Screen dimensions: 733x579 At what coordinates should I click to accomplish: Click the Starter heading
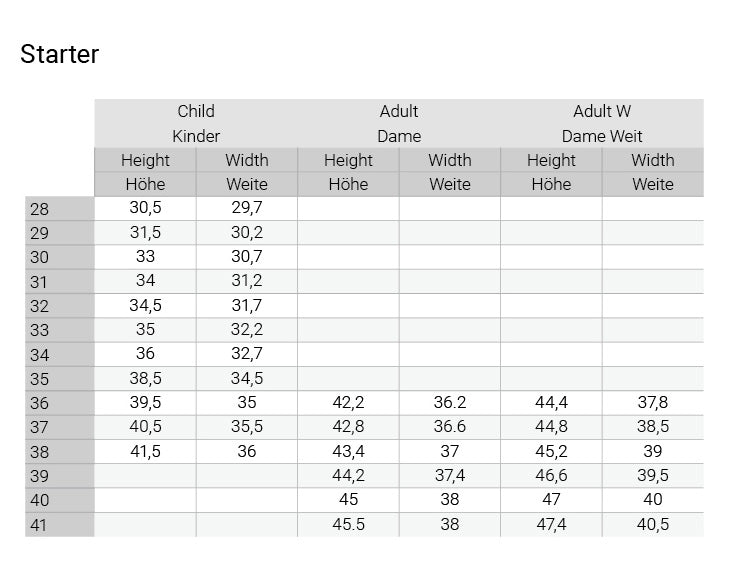[59, 54]
